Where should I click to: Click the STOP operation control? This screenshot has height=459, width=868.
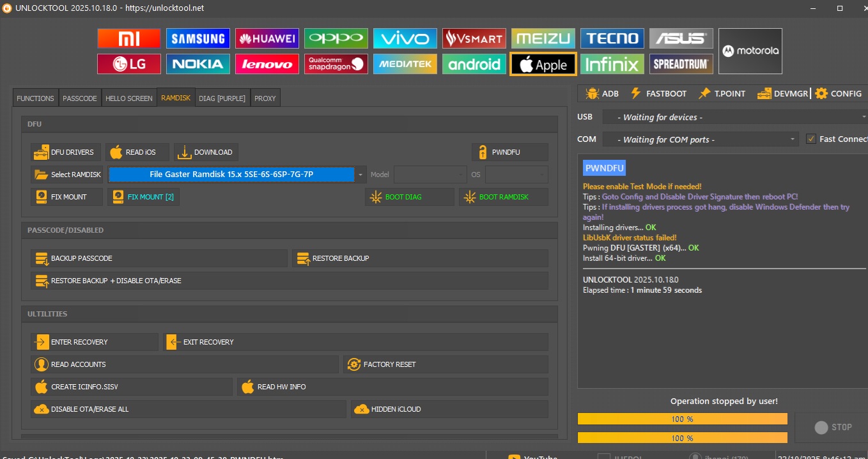833,427
